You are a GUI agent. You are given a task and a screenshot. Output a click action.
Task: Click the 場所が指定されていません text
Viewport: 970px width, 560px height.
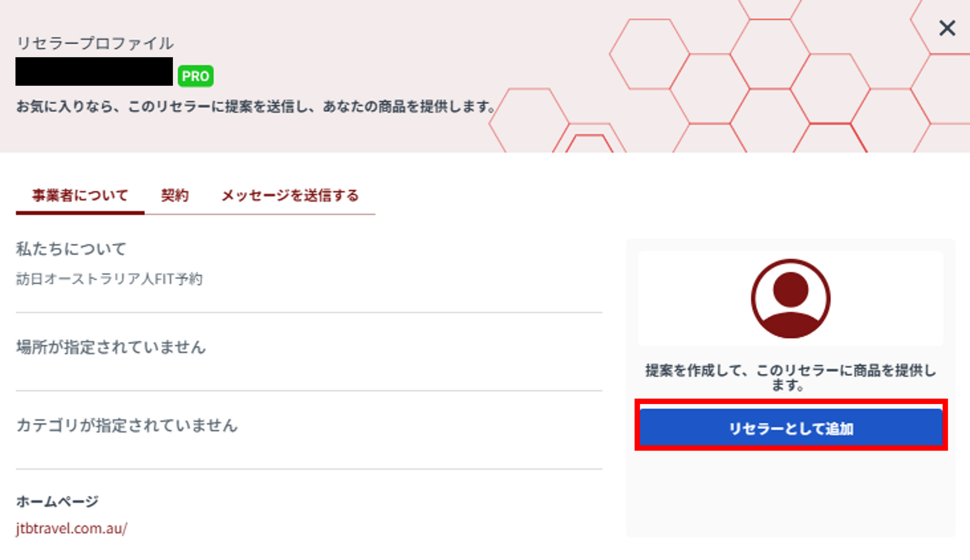(x=111, y=347)
